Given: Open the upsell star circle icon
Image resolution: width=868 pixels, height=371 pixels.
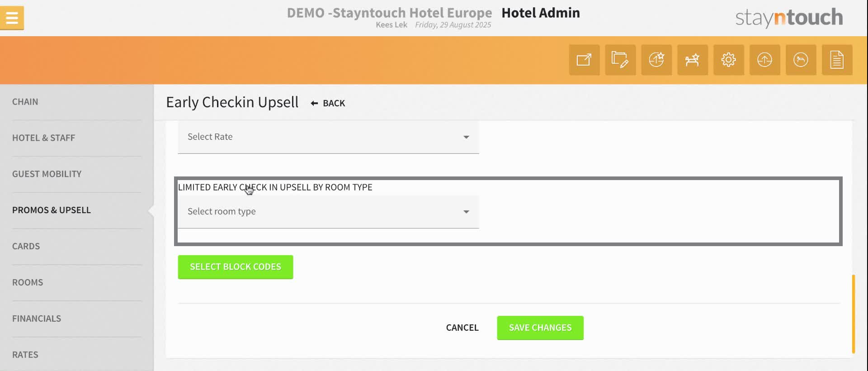Looking at the screenshot, I should [656, 60].
